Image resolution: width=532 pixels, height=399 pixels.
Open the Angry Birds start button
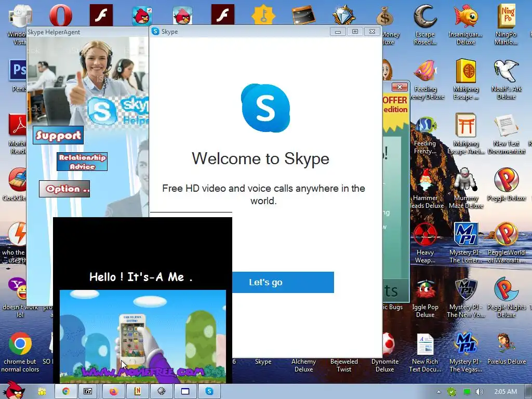tap(13, 391)
